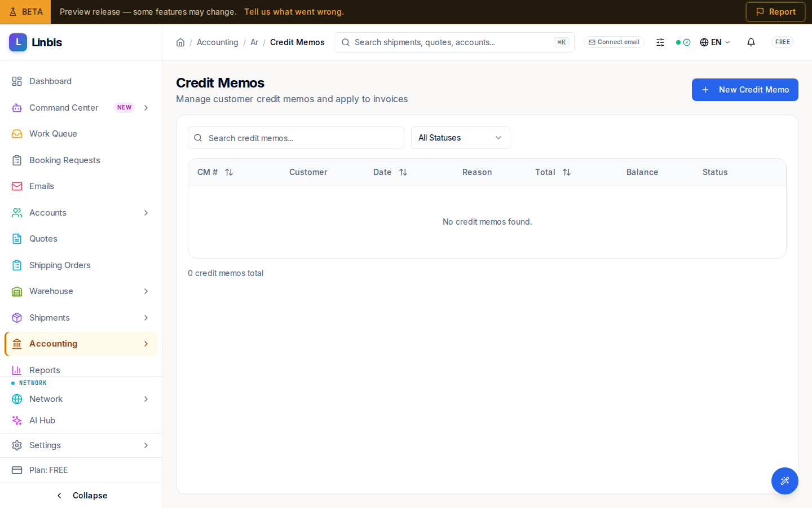Image resolution: width=812 pixels, height=508 pixels.
Task: Open the AI assistant magic wand button
Action: (x=785, y=481)
